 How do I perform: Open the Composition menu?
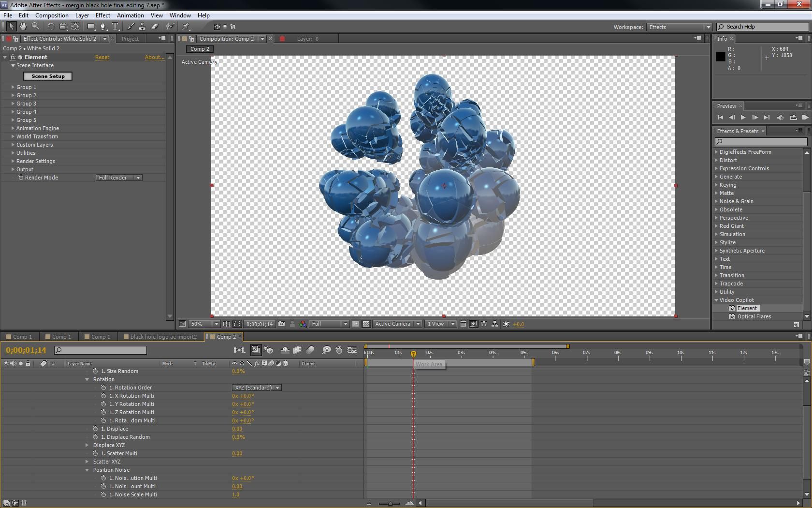point(52,15)
